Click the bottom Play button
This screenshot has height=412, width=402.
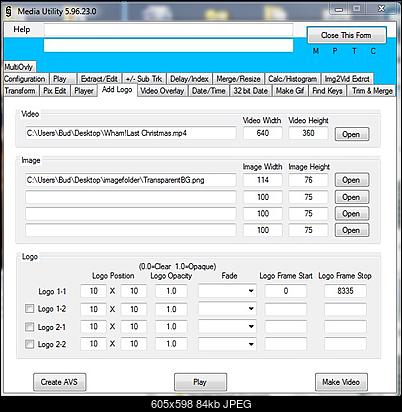tap(200, 382)
